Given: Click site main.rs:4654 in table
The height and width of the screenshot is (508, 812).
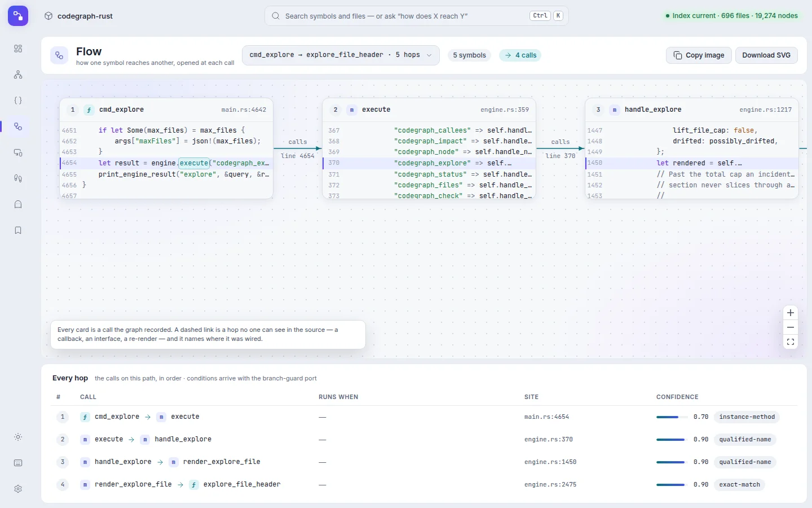Looking at the screenshot, I should [x=546, y=417].
